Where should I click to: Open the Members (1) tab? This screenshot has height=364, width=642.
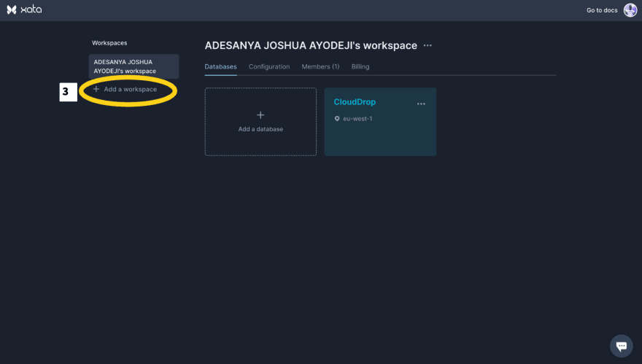[320, 66]
